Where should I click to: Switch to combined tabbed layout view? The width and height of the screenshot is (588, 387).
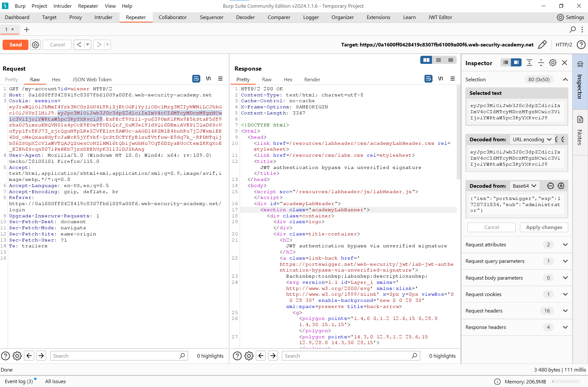(x=451, y=60)
